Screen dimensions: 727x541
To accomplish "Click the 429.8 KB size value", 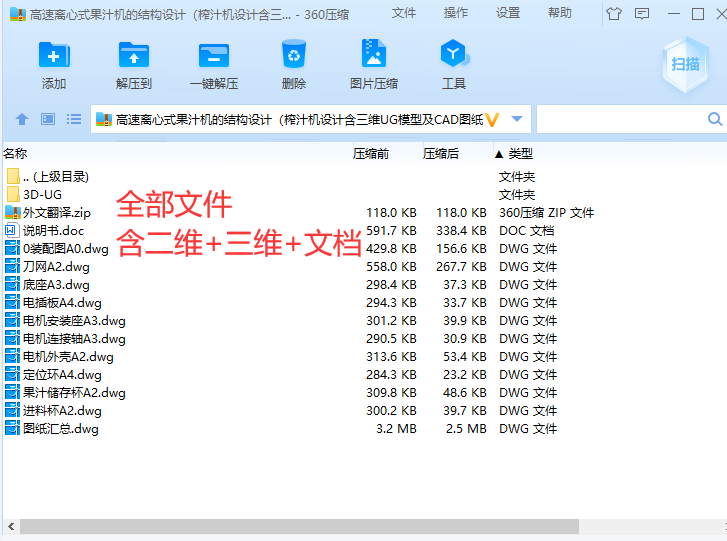I will pyautogui.click(x=391, y=248).
